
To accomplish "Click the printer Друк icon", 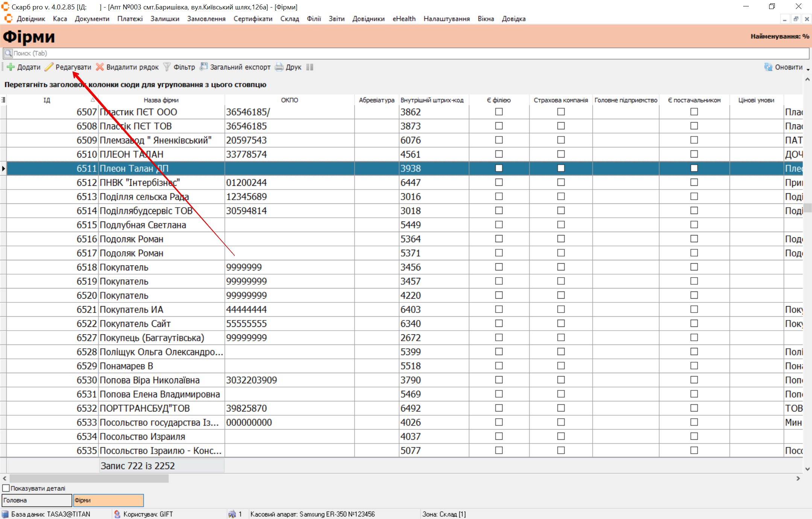I will point(279,67).
